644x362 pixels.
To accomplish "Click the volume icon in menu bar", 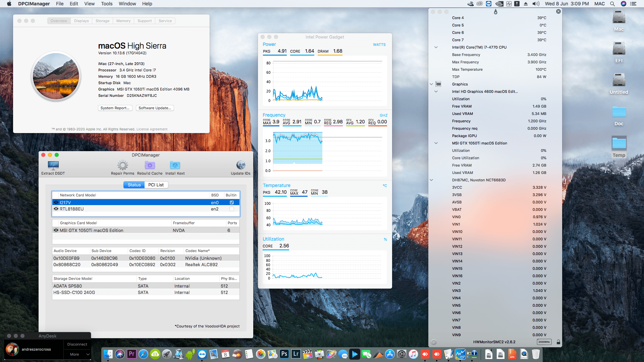I will click(x=536, y=4).
